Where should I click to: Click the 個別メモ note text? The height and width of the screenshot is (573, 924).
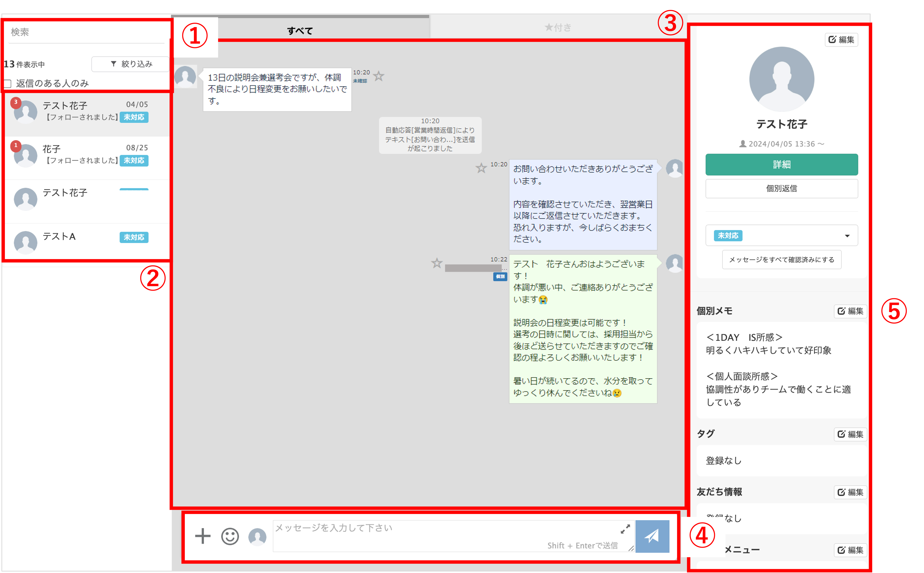click(x=778, y=370)
